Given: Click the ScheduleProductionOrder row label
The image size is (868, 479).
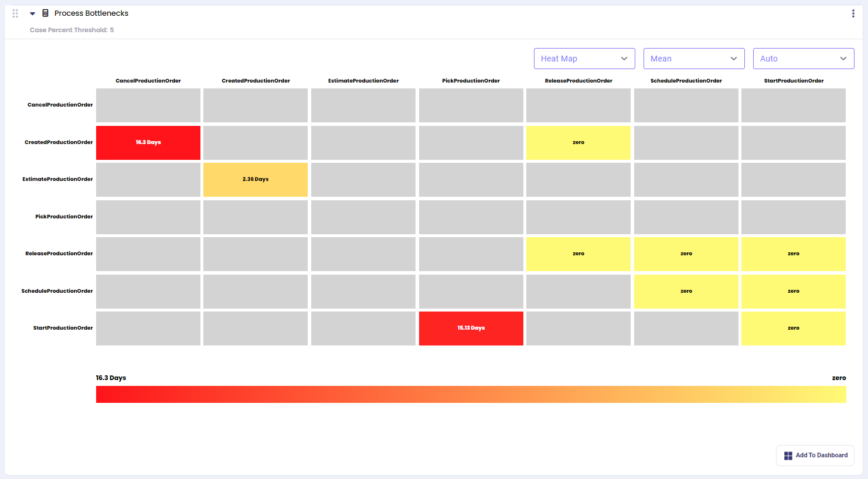Looking at the screenshot, I should coord(57,291).
